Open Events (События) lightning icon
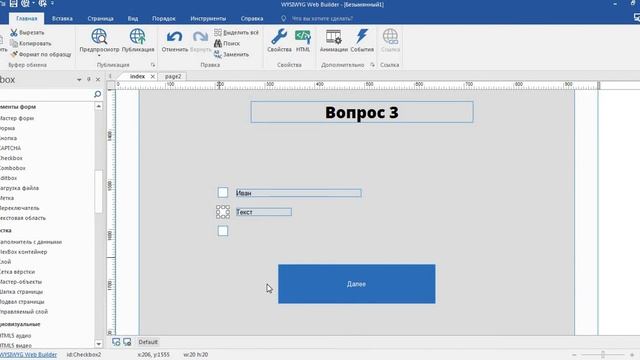 click(362, 36)
